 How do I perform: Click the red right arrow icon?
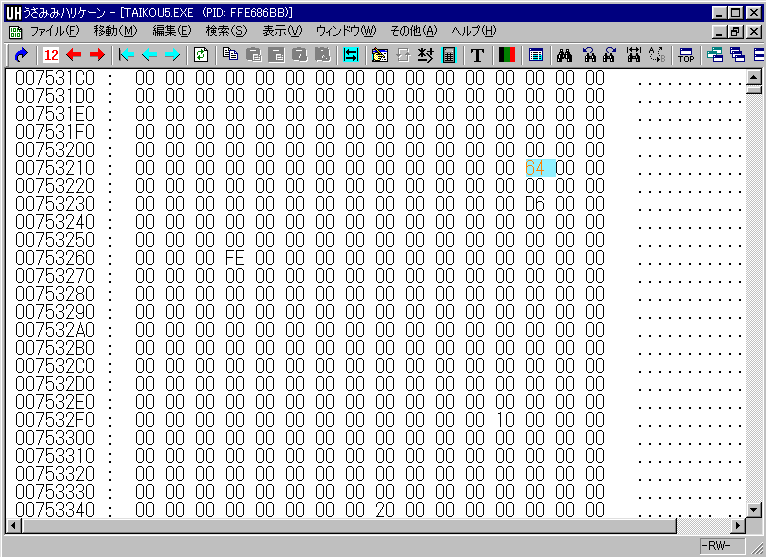(96, 55)
